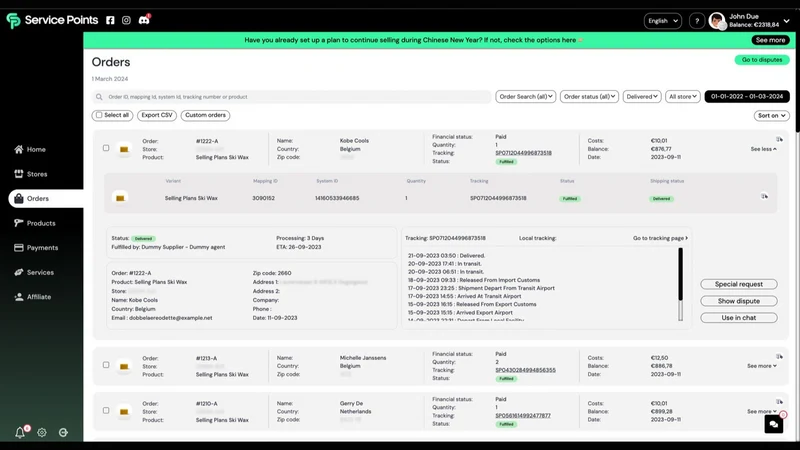The width and height of the screenshot is (800, 450).
Task: Collapse order #1222-A with See less
Action: pyautogui.click(x=763, y=149)
